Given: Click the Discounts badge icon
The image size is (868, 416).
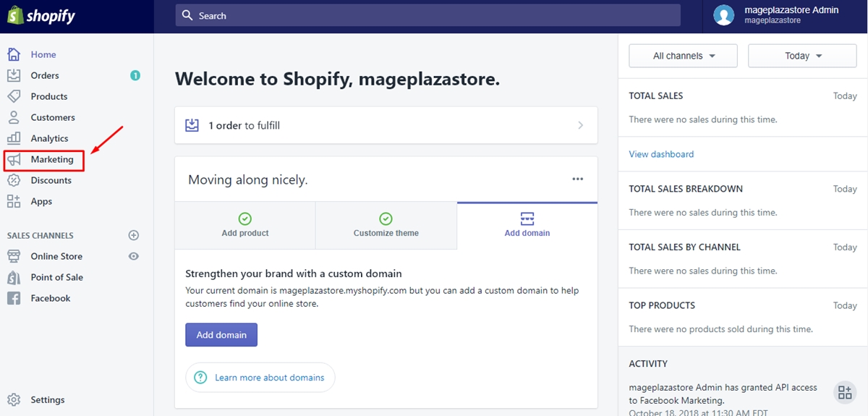Looking at the screenshot, I should tap(14, 180).
